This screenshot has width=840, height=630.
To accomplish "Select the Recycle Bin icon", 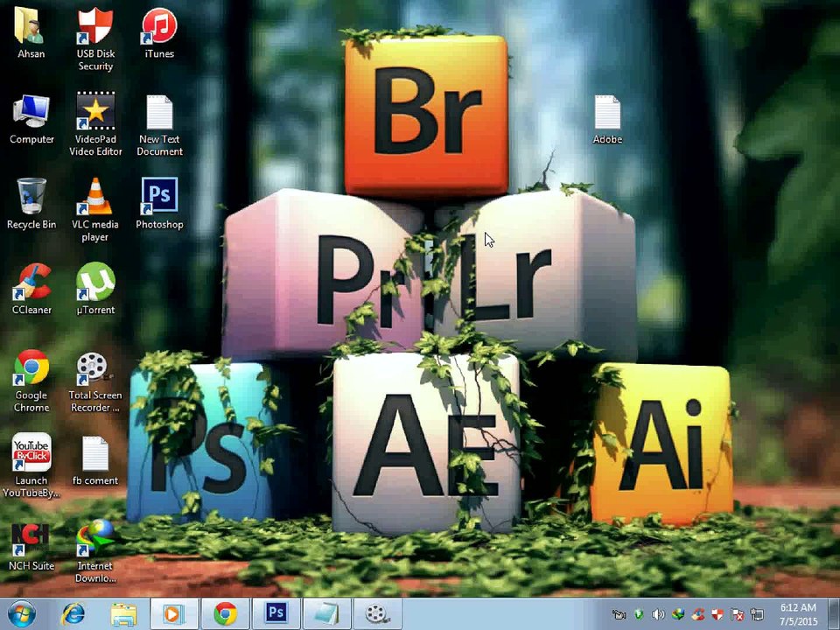I will click(x=31, y=204).
